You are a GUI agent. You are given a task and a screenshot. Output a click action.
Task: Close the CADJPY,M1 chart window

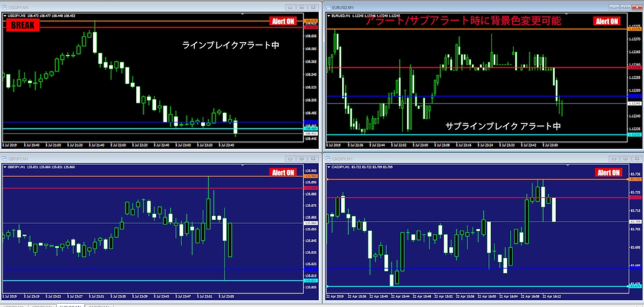[637, 158]
